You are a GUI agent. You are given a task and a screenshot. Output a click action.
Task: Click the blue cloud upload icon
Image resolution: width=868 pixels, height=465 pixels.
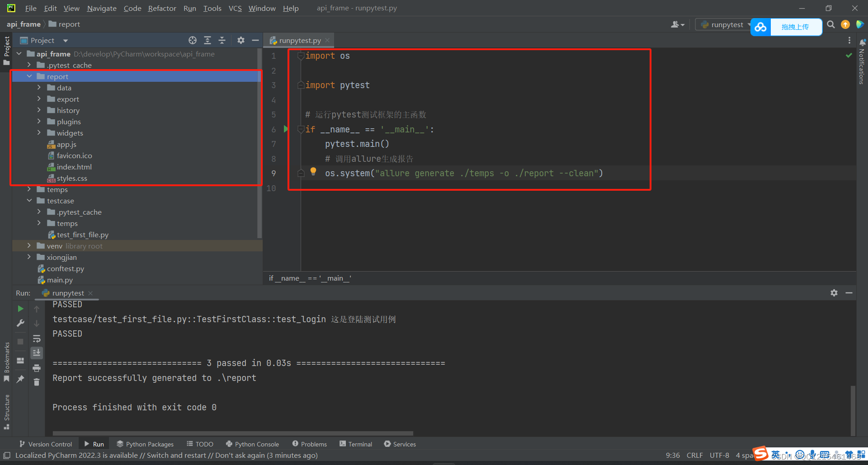pyautogui.click(x=761, y=27)
